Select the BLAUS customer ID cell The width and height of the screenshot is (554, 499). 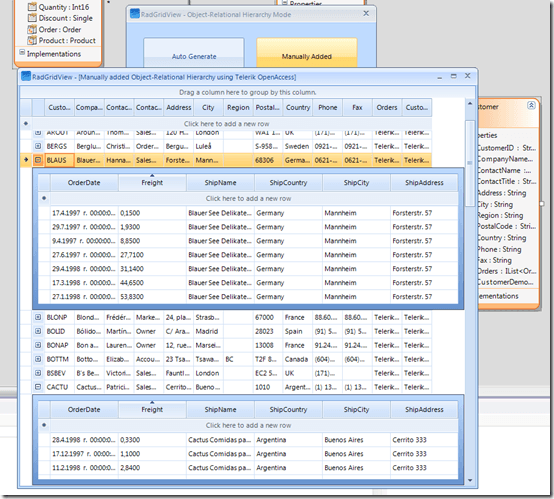[59, 160]
